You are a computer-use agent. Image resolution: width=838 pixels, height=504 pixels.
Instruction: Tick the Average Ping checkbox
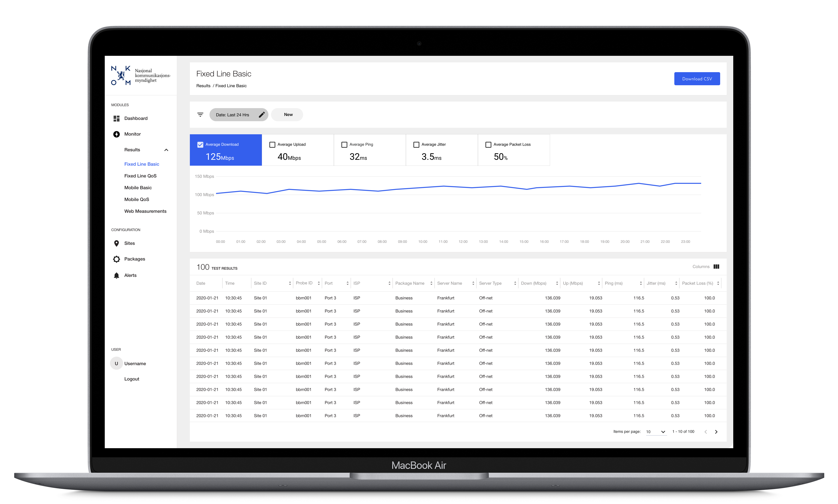tap(344, 145)
